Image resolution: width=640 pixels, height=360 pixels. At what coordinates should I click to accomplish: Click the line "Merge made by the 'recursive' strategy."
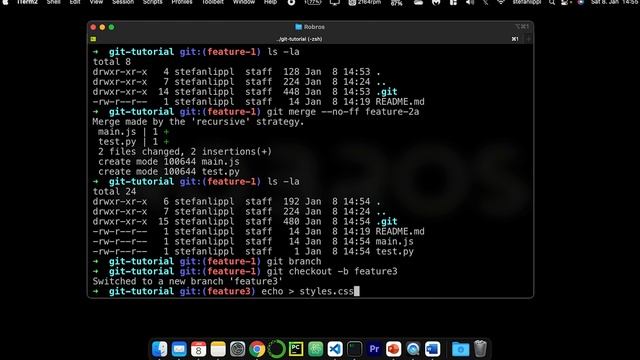pyautogui.click(x=198, y=122)
